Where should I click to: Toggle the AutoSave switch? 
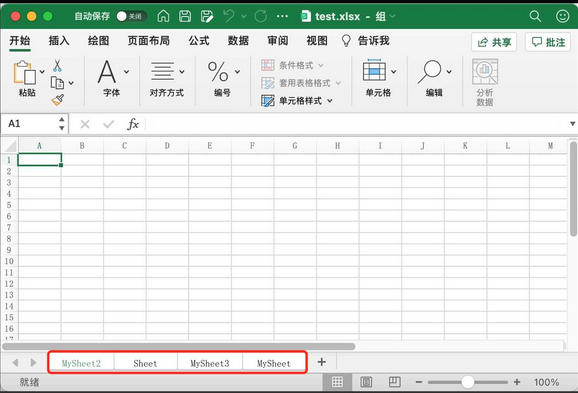tap(132, 16)
